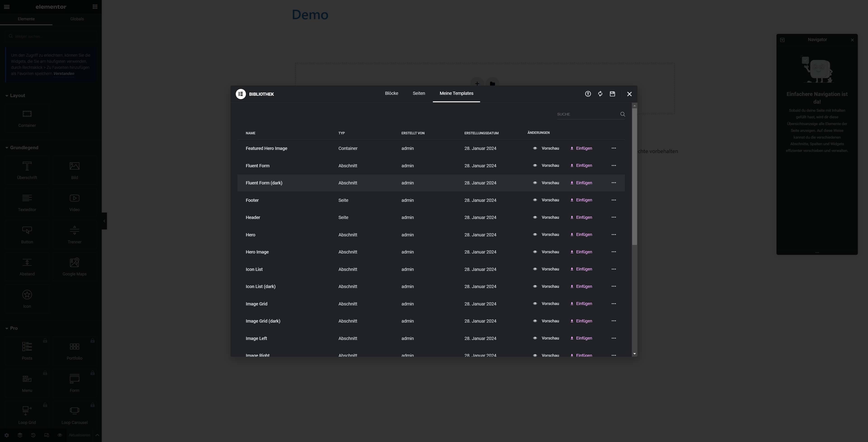
Task: Click the template list scrollbar down arrow
Action: 634,354
